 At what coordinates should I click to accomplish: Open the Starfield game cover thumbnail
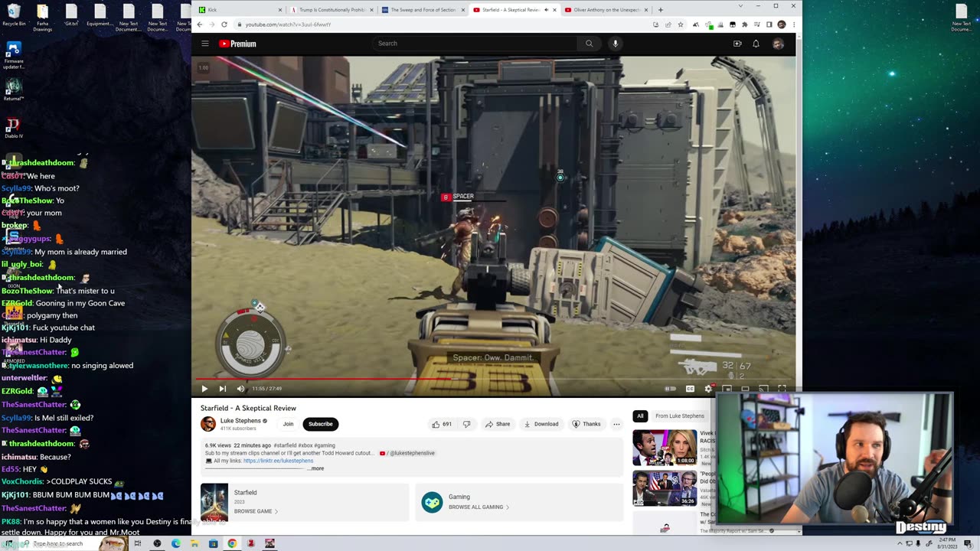tap(214, 502)
